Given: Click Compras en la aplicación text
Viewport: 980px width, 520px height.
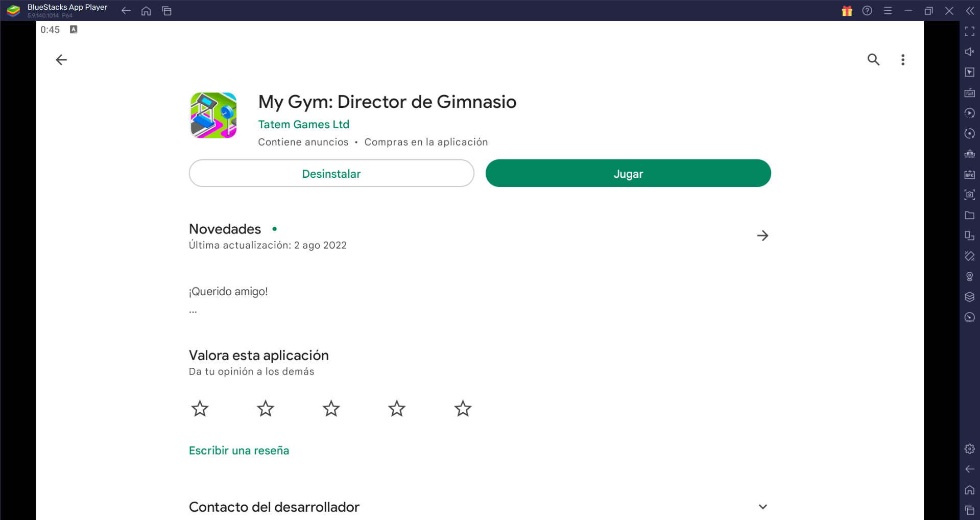Looking at the screenshot, I should [426, 142].
